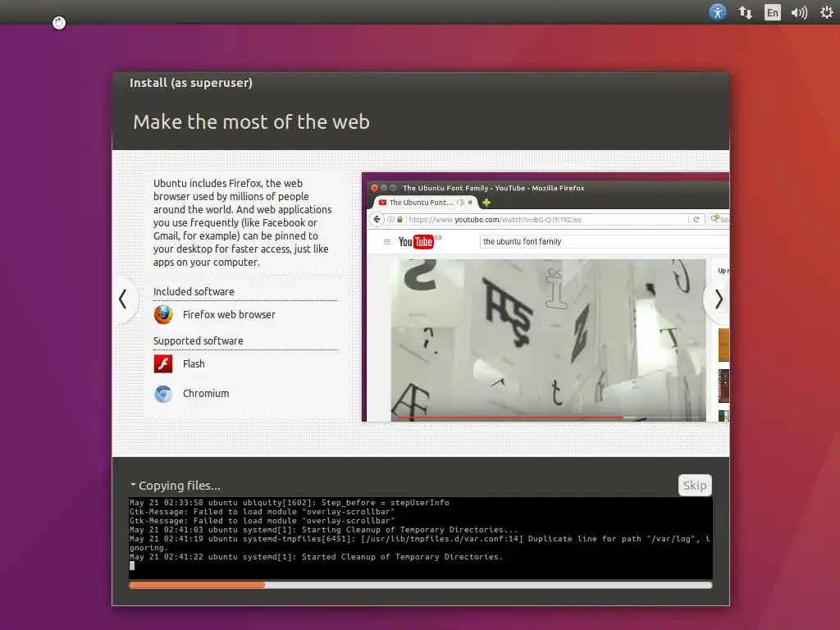Select 'The Ubuntu Font...' browser tab
The width and height of the screenshot is (840, 630).
coord(425,203)
